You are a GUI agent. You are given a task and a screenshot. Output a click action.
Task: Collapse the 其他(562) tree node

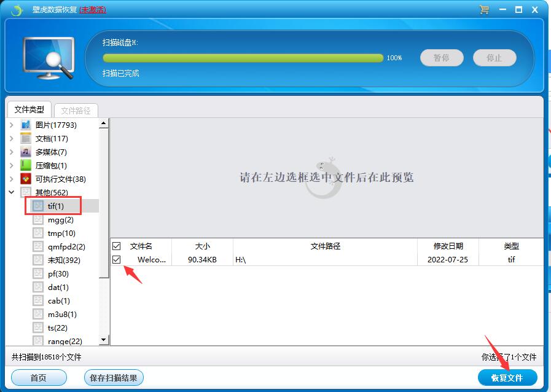coord(12,192)
